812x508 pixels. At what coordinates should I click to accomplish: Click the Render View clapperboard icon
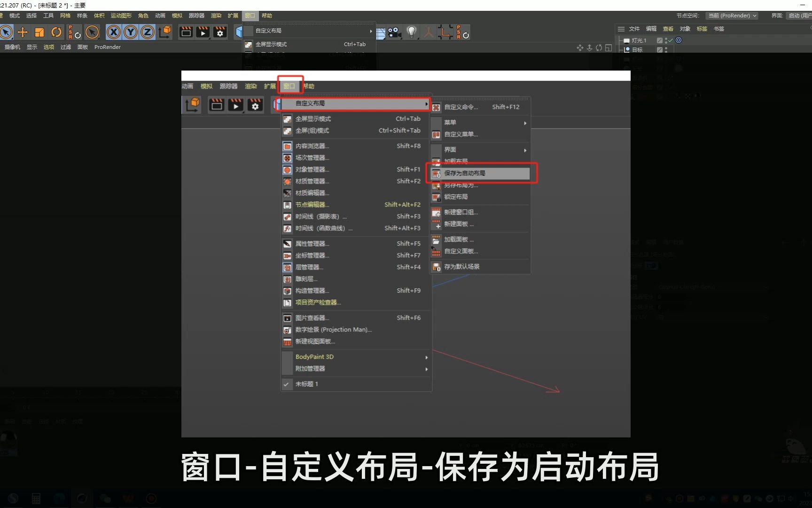pos(186,32)
